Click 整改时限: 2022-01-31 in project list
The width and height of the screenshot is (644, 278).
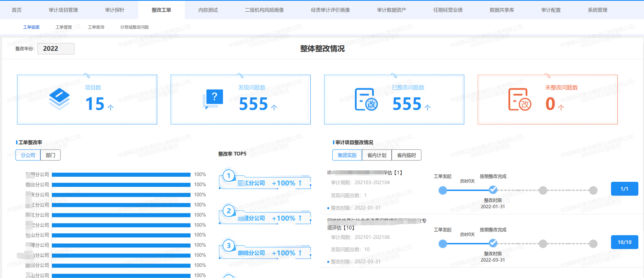coord(356,208)
